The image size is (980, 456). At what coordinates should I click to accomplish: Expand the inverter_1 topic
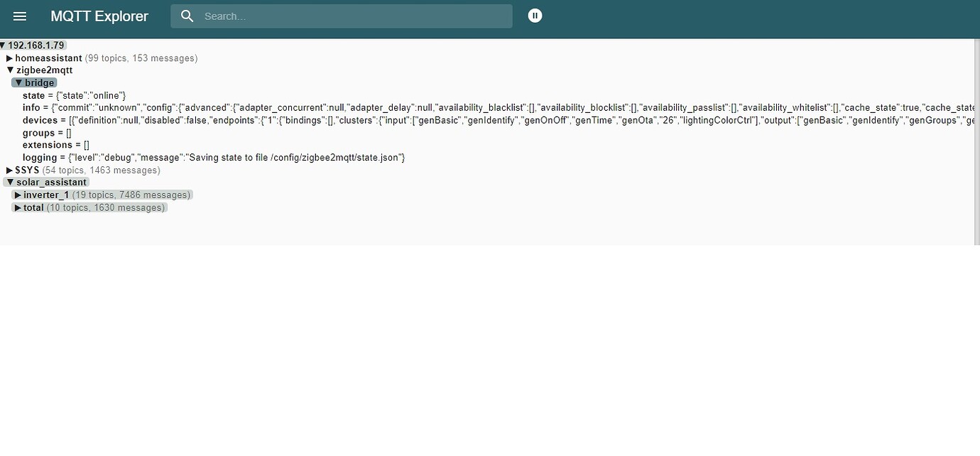(x=18, y=195)
